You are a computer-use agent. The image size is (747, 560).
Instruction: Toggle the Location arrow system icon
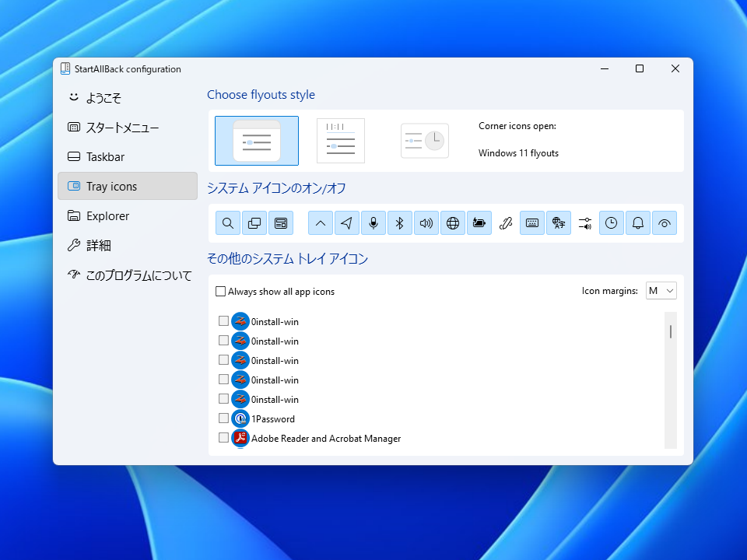click(x=347, y=223)
